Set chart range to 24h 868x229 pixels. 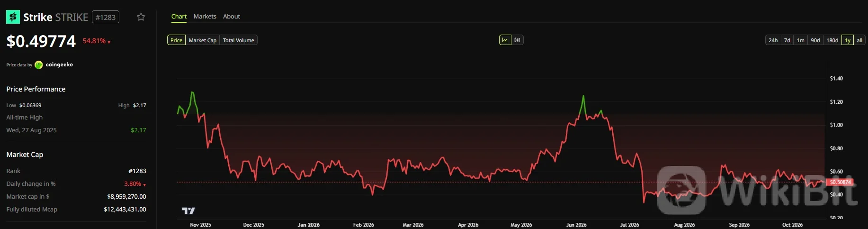pyautogui.click(x=773, y=40)
